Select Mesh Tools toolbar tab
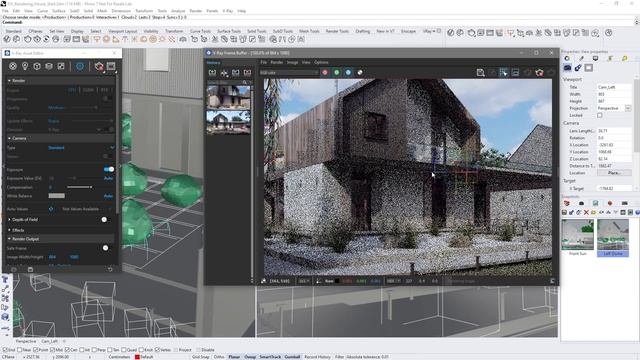The height and width of the screenshot is (360, 640). 309,31
